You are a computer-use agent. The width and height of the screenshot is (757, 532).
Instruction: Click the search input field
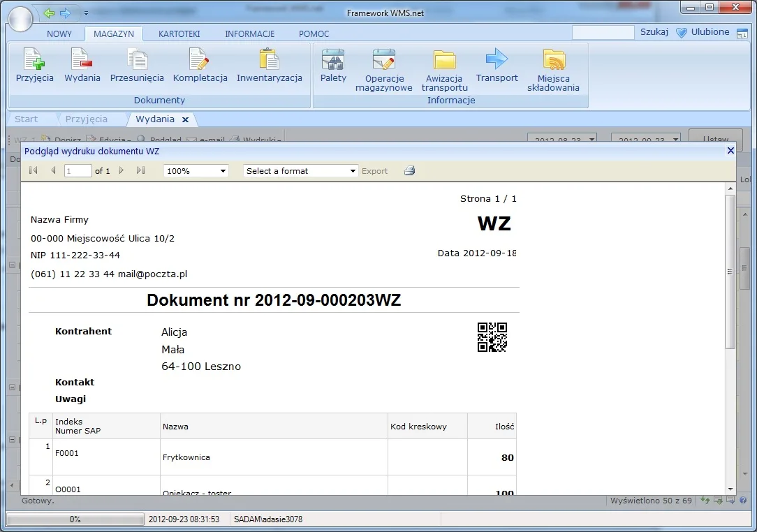coord(603,32)
